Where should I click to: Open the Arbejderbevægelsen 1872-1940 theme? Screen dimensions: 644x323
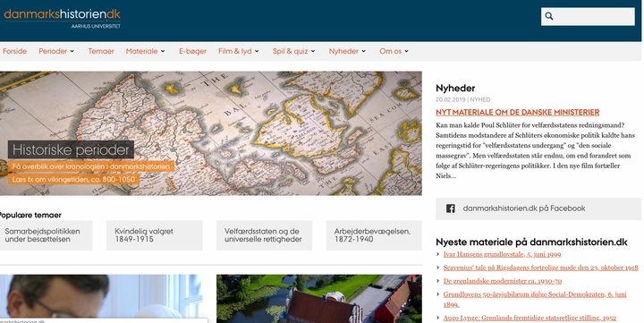point(374,235)
